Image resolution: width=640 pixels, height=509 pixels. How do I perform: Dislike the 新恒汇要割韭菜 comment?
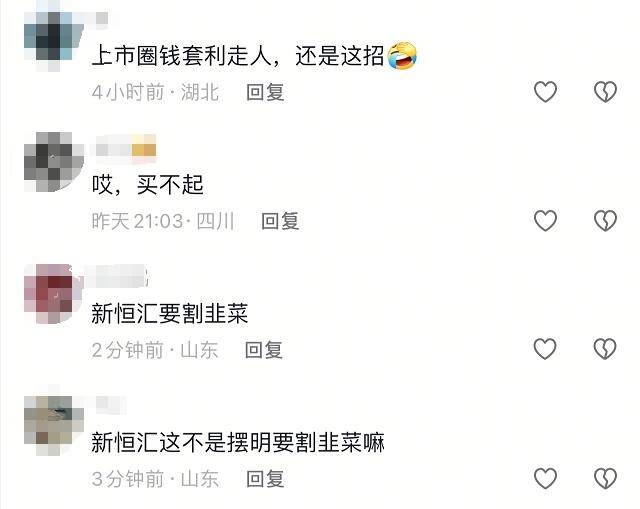(x=605, y=349)
